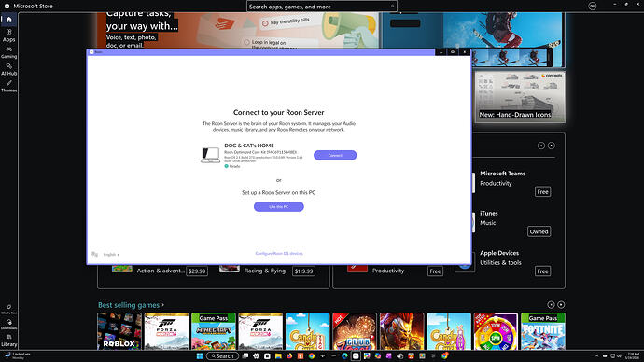Open What's New in Store sidebar
Viewport: 644px width, 362px height.
[8, 310]
